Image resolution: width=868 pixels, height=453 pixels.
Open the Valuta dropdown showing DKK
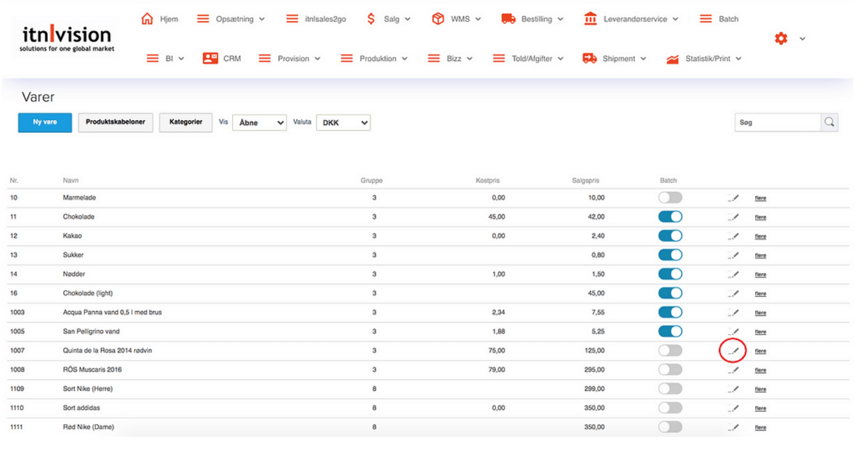(343, 123)
